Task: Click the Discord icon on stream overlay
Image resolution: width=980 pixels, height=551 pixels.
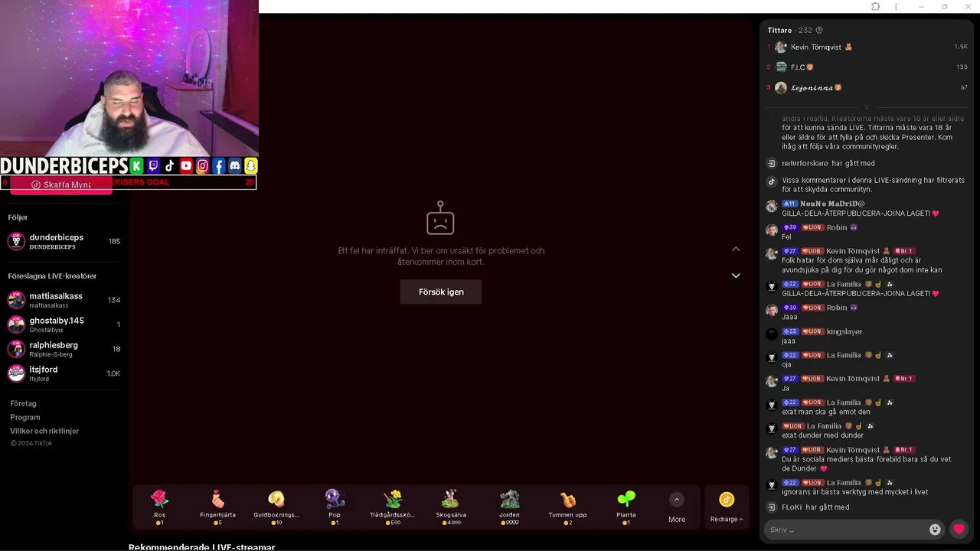Action: (234, 166)
